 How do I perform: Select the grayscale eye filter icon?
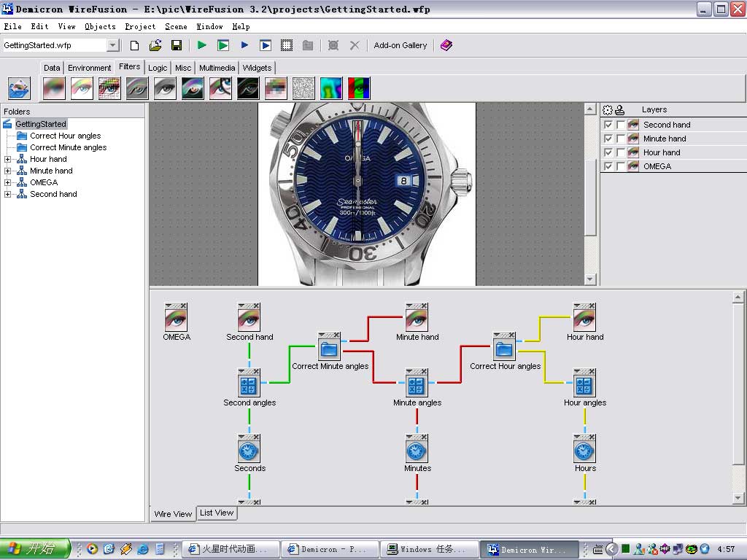(165, 88)
